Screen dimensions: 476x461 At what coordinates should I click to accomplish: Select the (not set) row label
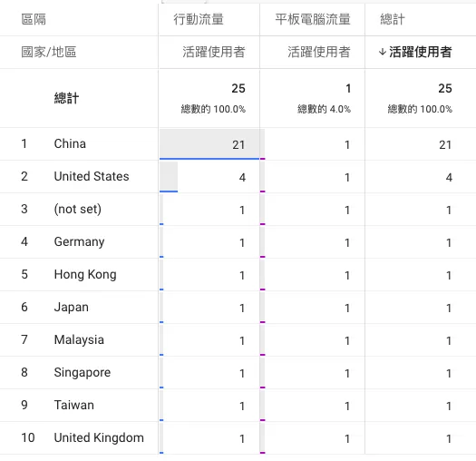pyautogui.click(x=78, y=209)
